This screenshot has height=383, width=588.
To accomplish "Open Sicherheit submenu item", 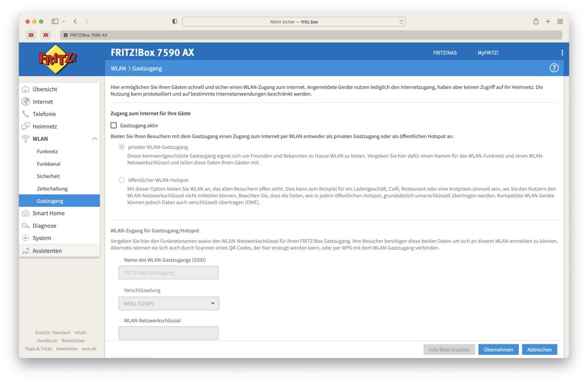I will [48, 176].
